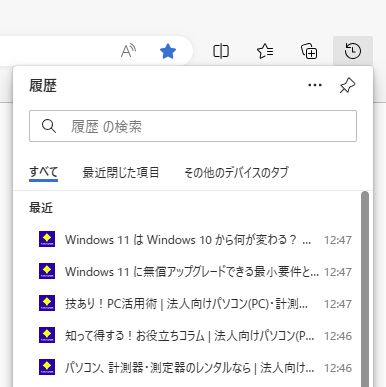Click the history list vertical scrollbar
The image size is (386, 387).
(x=365, y=289)
